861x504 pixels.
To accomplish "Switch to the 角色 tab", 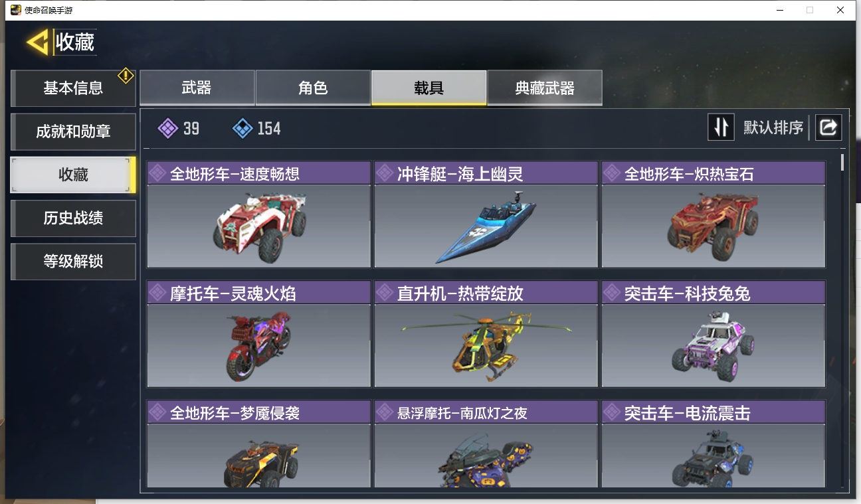I will tap(313, 88).
